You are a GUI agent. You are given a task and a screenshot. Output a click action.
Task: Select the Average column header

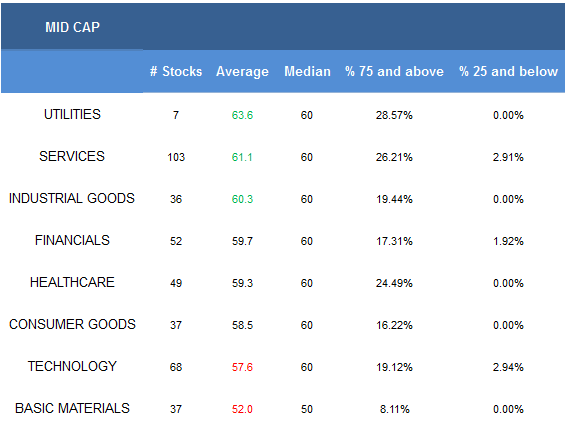coord(242,72)
